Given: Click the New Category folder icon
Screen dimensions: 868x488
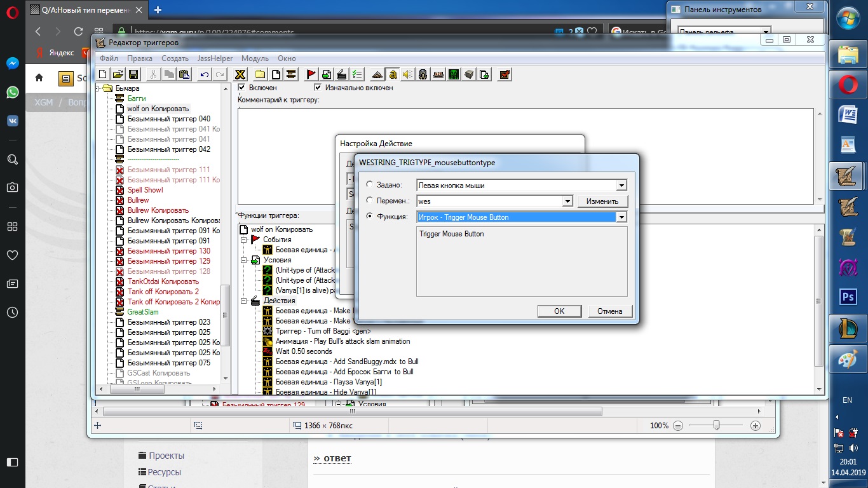Looking at the screenshot, I should [x=261, y=74].
